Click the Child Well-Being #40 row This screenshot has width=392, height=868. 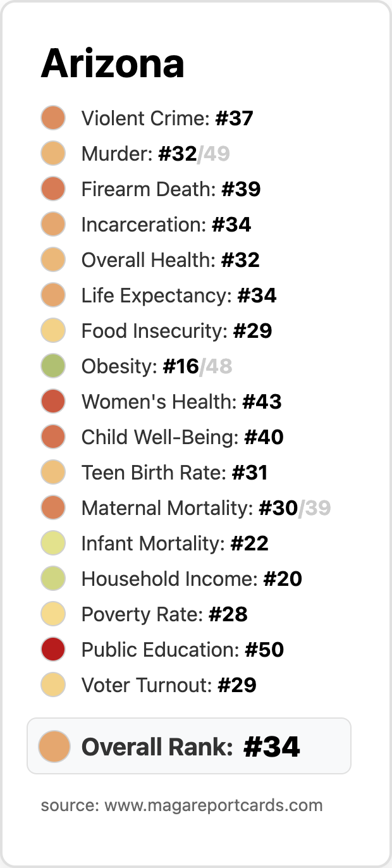click(x=162, y=437)
